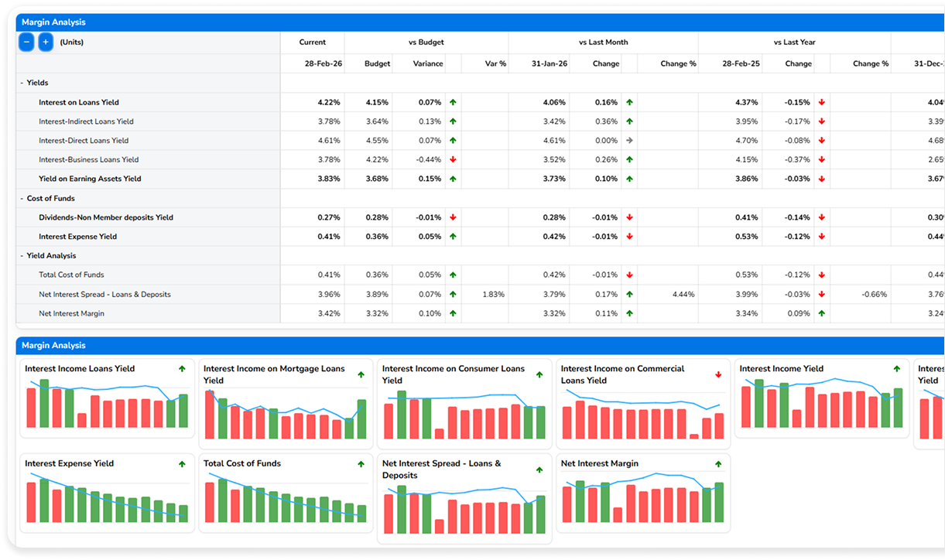Click green arrow on Net Interest Spread card
Screen dimensions: 945x560
[539, 470]
